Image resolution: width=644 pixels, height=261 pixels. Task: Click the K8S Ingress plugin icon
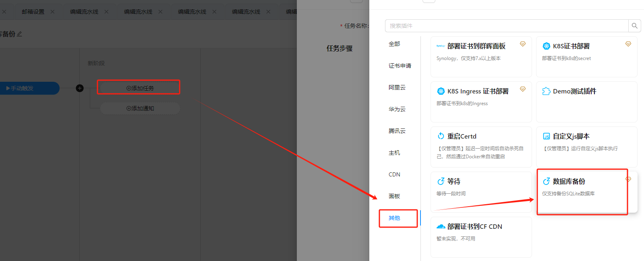(x=441, y=91)
